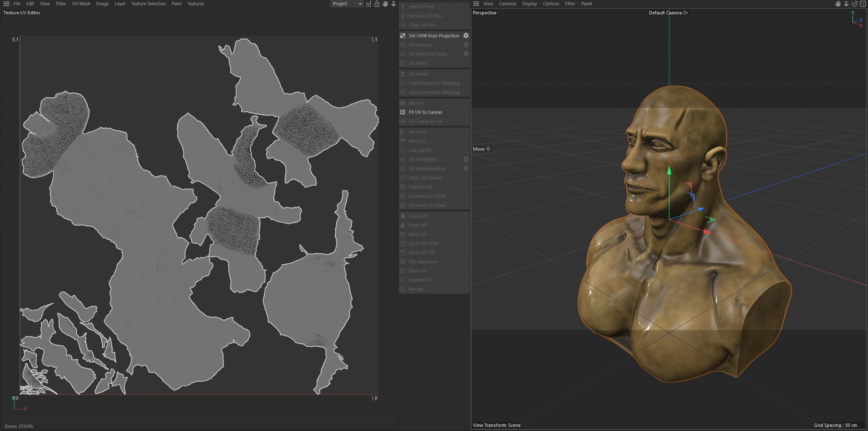Screen dimensions: 868x431
Task: Click UV editor histogram bars icon
Action: (369, 4)
